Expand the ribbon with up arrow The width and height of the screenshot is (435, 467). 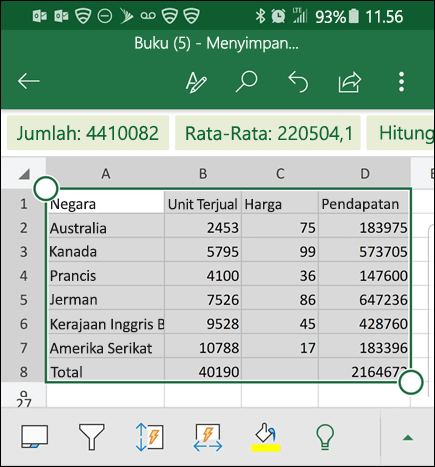click(x=408, y=438)
